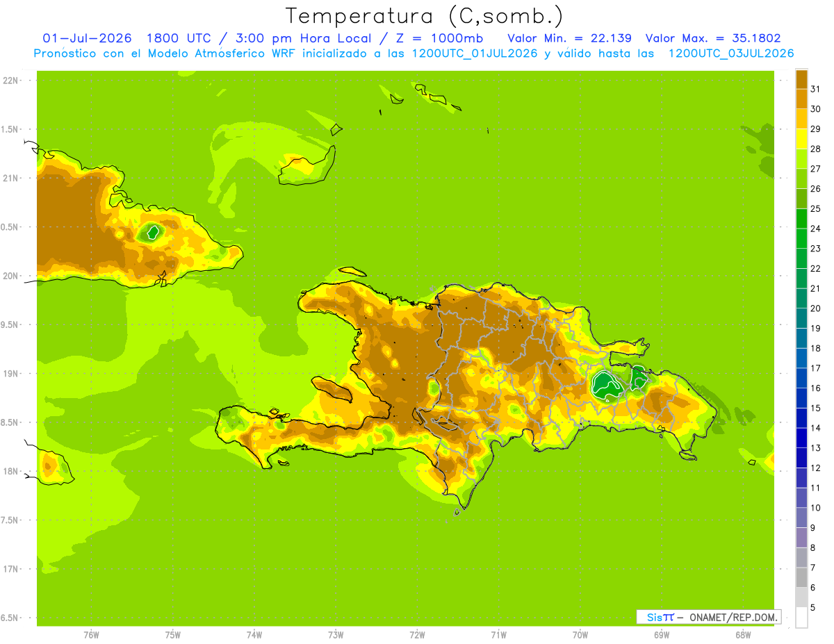The width and height of the screenshot is (834, 644).
Task: Select the white legend swatch below 5
Action: [x=801, y=618]
